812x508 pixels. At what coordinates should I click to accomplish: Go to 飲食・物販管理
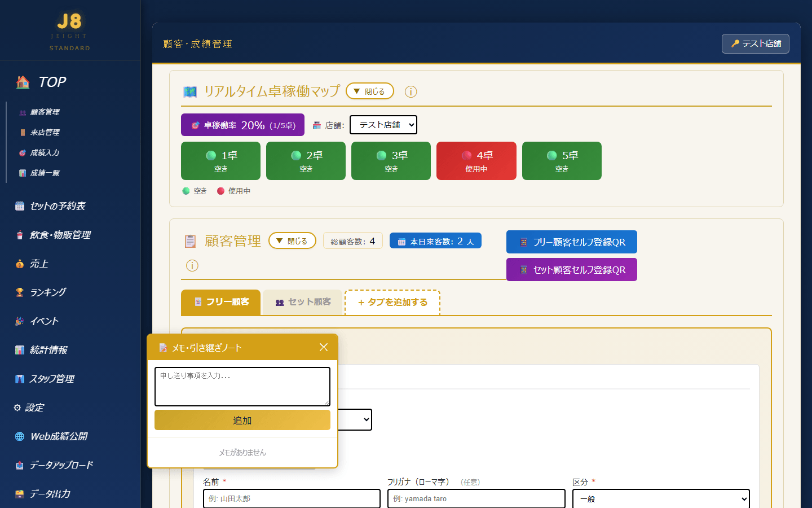[x=53, y=235]
